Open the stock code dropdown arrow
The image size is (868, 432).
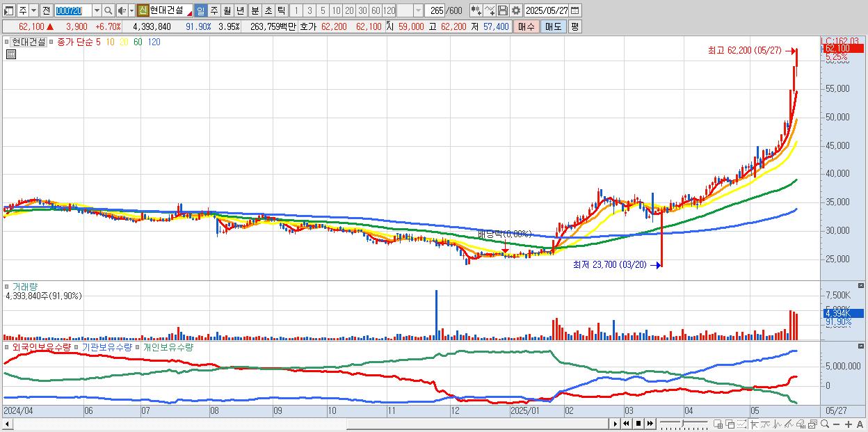click(x=97, y=10)
